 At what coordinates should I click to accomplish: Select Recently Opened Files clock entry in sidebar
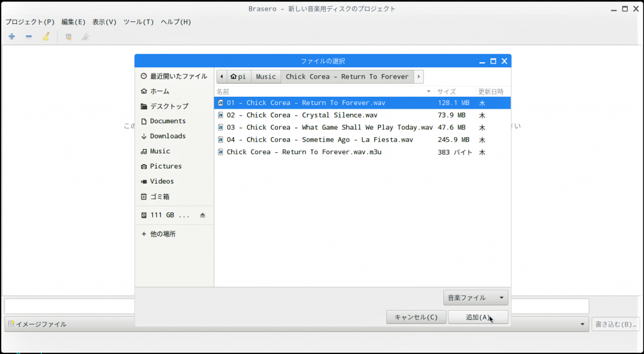tap(174, 76)
